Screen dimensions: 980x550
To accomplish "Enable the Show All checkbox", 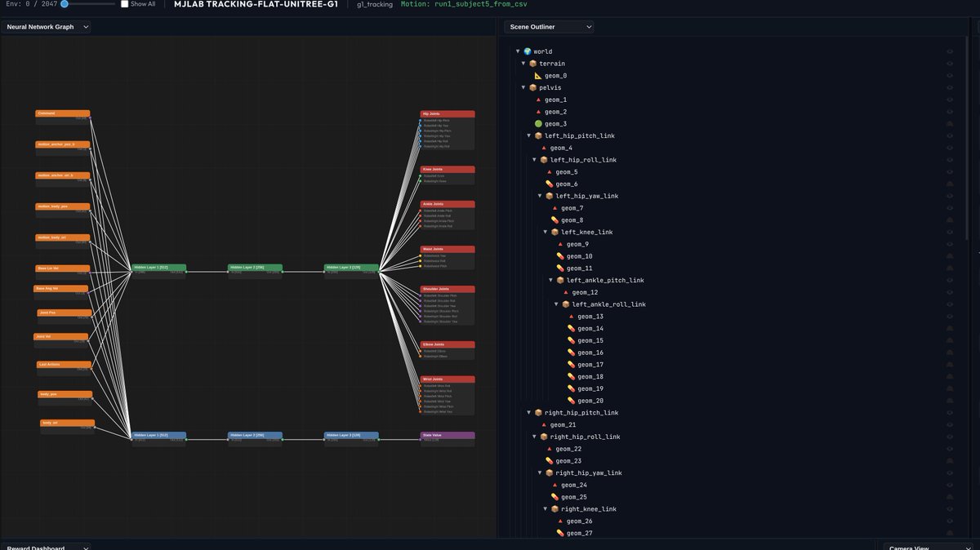I will (124, 4).
